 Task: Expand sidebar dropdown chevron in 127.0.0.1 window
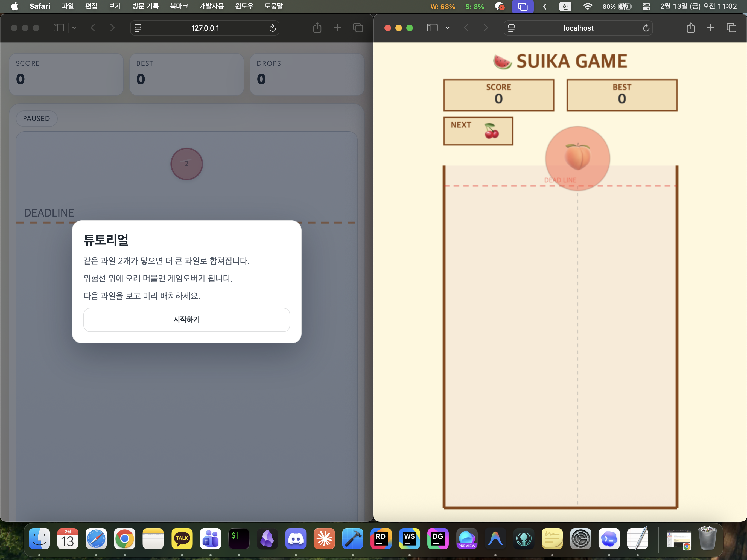click(74, 28)
